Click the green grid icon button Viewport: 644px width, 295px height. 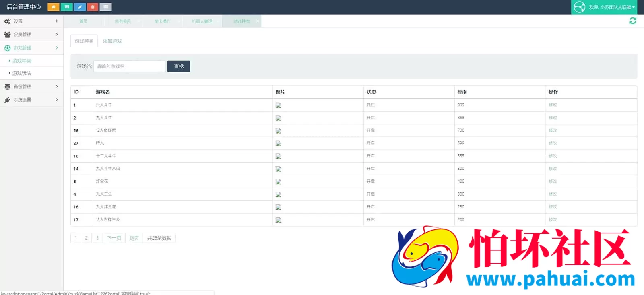pos(66,7)
